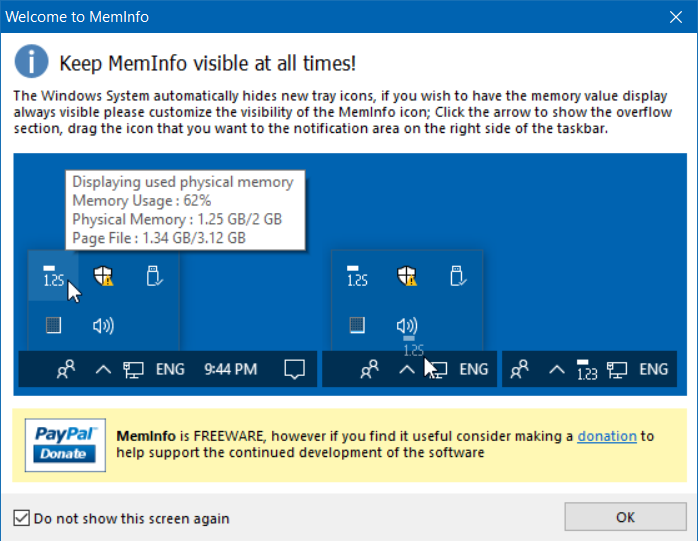Click the blue information icon
Viewport: 698px width, 541px height.
(x=31, y=61)
